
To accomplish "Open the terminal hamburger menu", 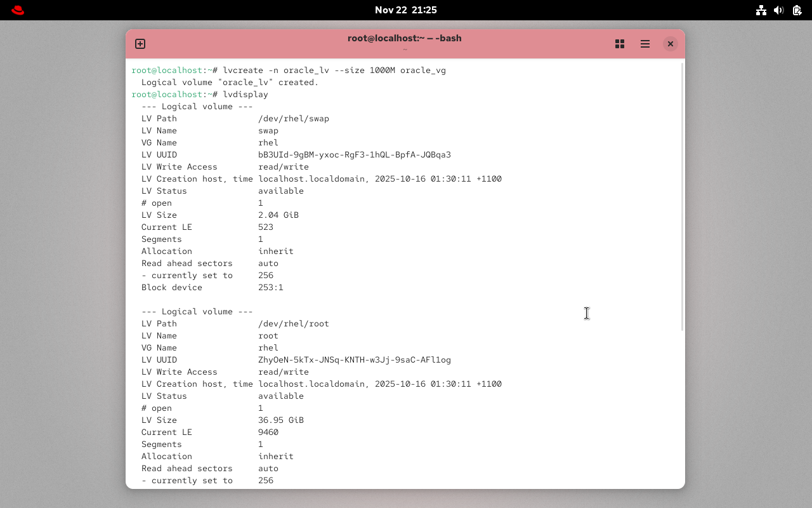I will (645, 44).
